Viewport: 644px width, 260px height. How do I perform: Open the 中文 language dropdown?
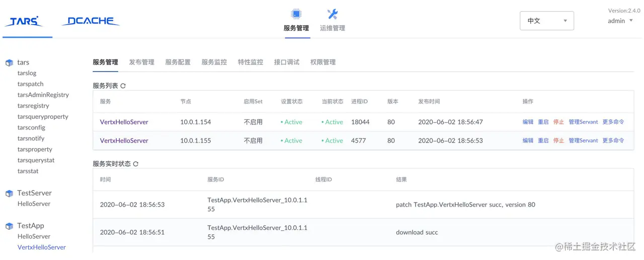(547, 21)
